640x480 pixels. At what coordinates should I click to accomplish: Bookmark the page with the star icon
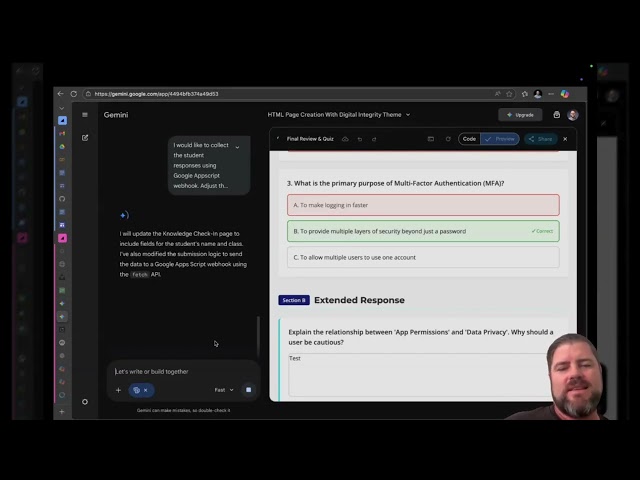(509, 94)
